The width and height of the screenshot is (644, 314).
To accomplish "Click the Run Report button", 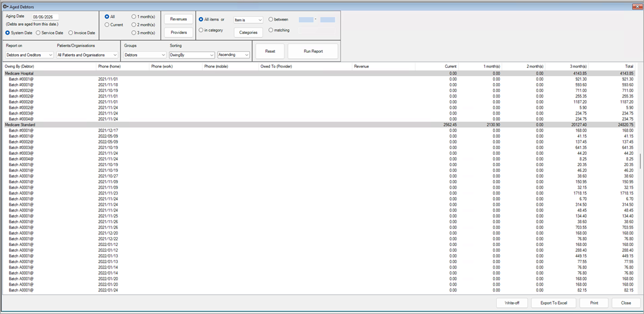I will pyautogui.click(x=313, y=52).
